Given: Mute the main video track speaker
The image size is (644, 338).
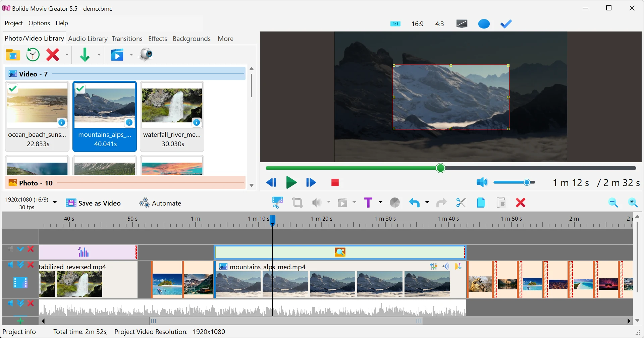Looking at the screenshot, I should coord(10,265).
